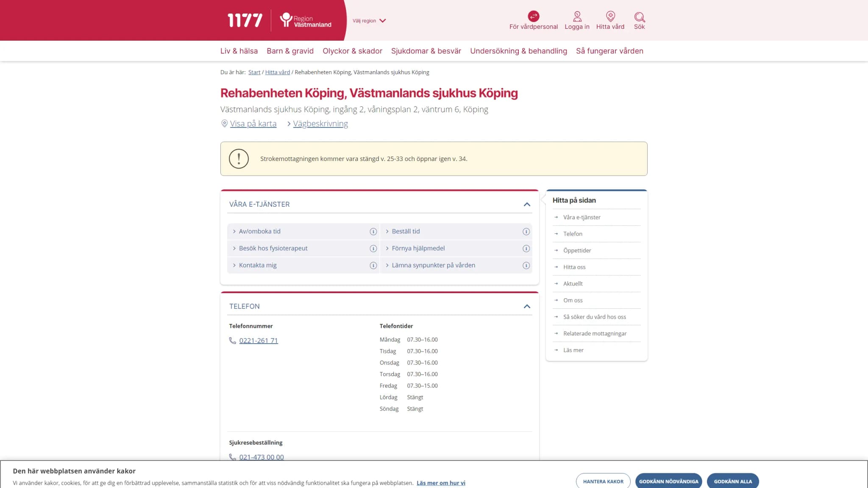Click the Hantera kakor button

pyautogui.click(x=603, y=481)
